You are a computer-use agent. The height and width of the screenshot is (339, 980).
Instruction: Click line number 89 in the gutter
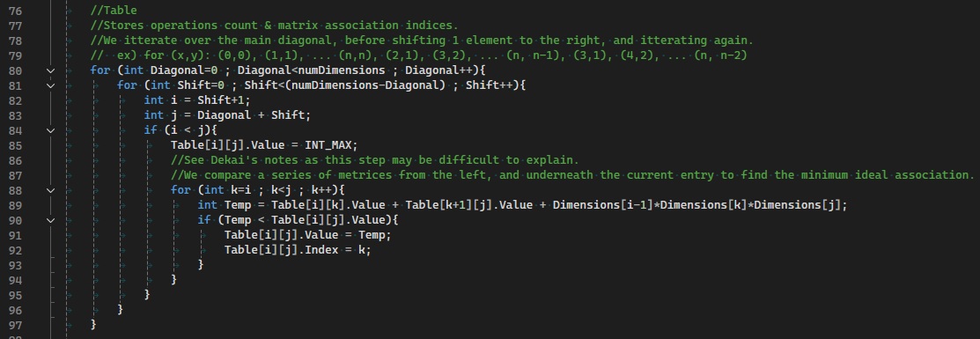(x=16, y=206)
